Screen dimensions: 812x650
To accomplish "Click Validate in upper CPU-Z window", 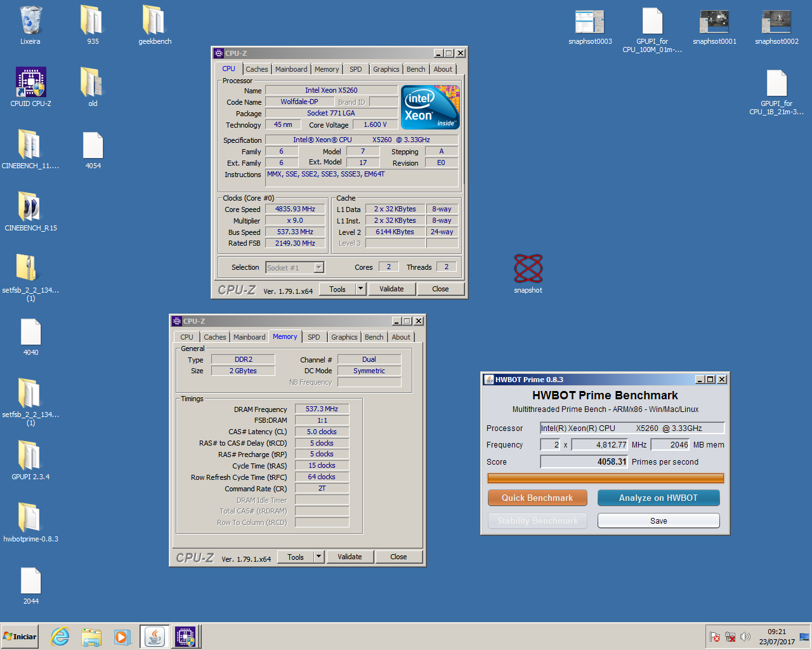I will (391, 289).
